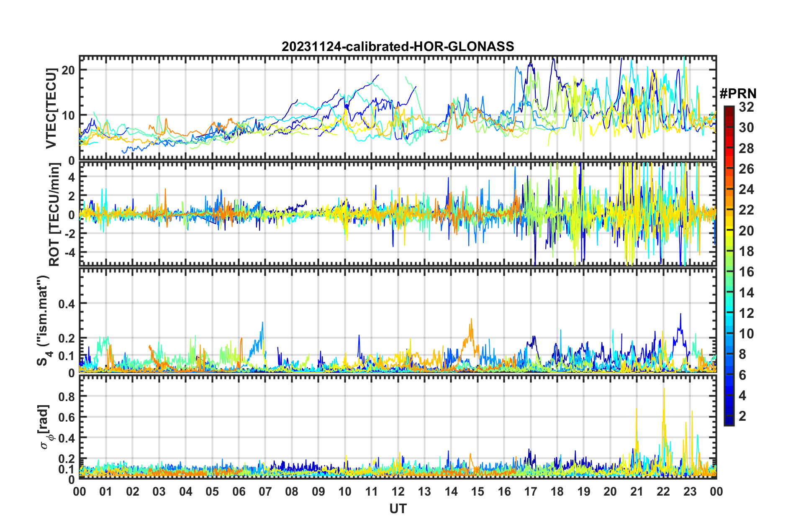Click the sigma phi axis tick 0.8
This screenshot has height=532, width=796.
pos(67,396)
